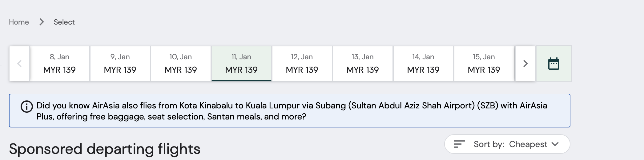Select the 8, Jan date tab

point(59,64)
